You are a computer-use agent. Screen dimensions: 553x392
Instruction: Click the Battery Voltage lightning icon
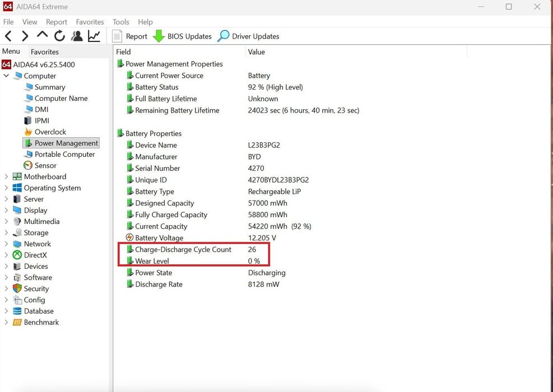pos(130,237)
